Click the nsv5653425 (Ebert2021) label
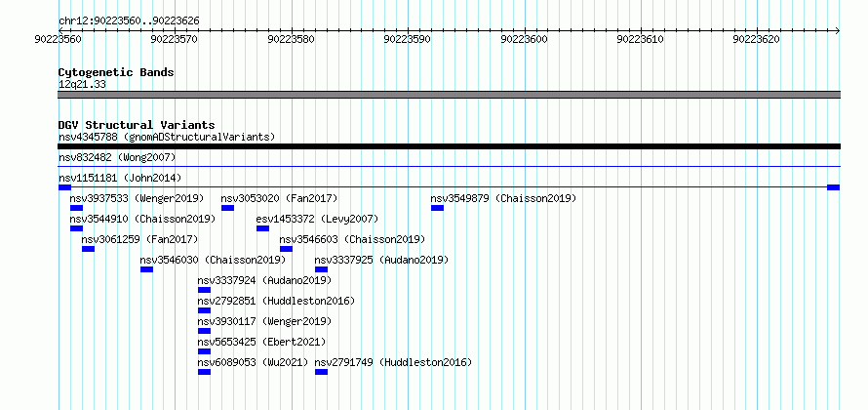Viewport: 868px width, 410px height. point(261,342)
